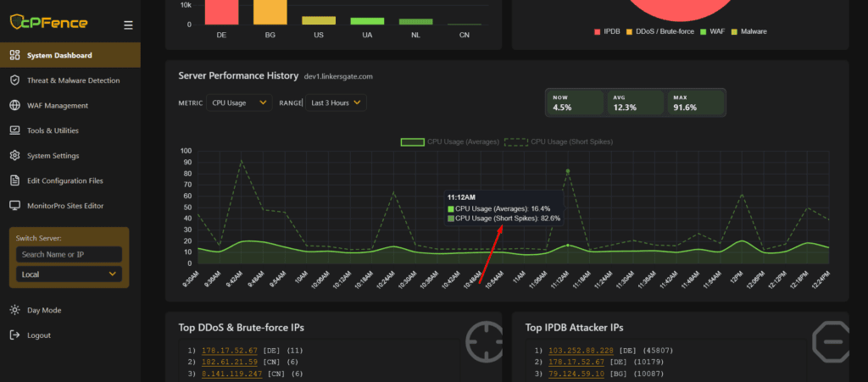Click the Tools & Utilities icon
The width and height of the screenshot is (868, 382).
click(14, 130)
